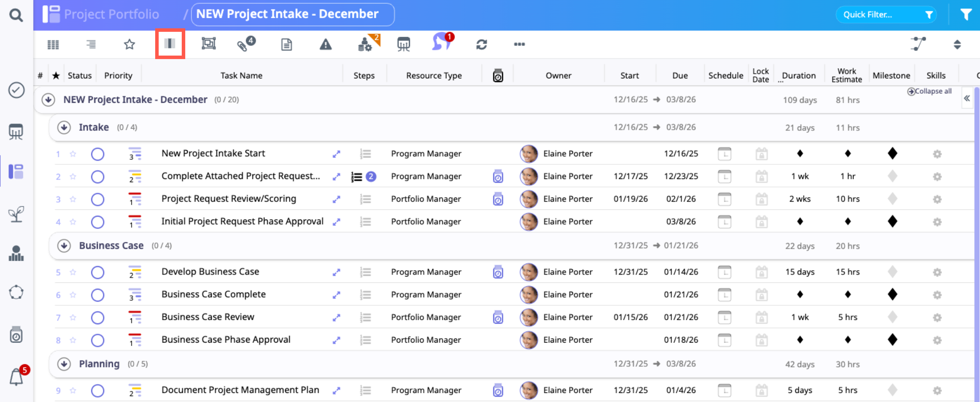The image size is (980, 402).
Task: Open the notes document toolbar icon
Action: [287, 44]
